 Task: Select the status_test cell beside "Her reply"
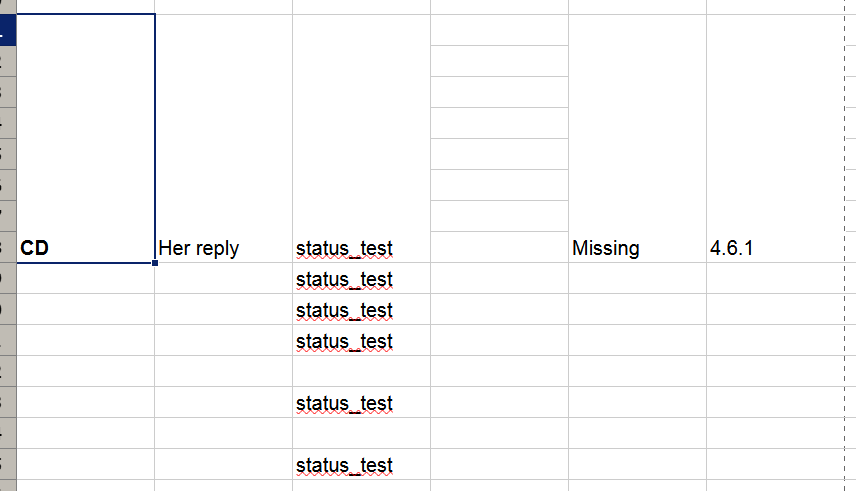[x=361, y=248]
